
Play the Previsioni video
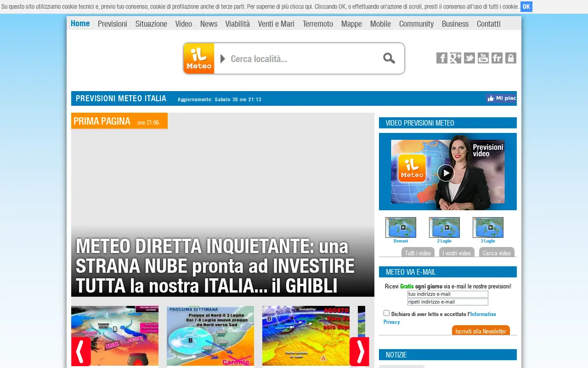click(446, 173)
